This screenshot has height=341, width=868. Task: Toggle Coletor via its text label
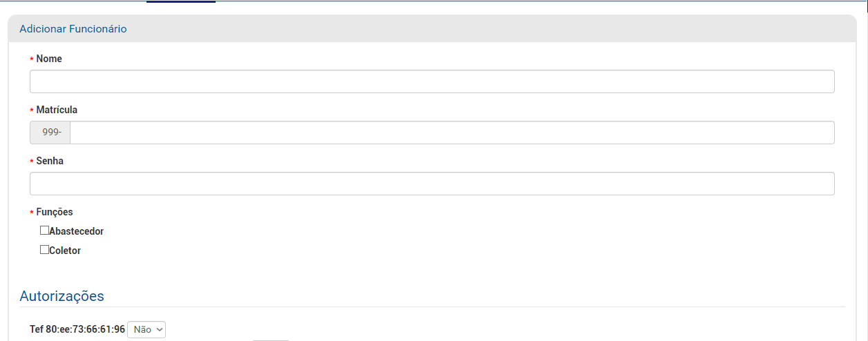pyautogui.click(x=65, y=251)
